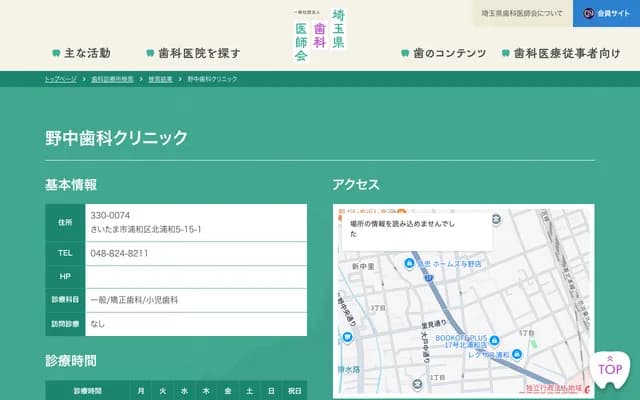Click the tooth icon beside 歯科医療従事者向け
640x400 pixels.
505,53
